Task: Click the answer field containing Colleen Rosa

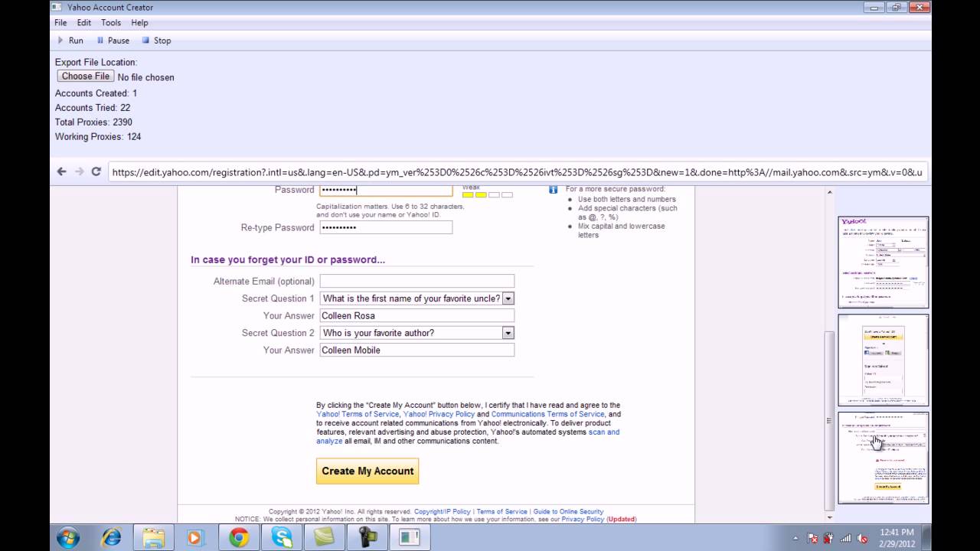Action: click(417, 315)
